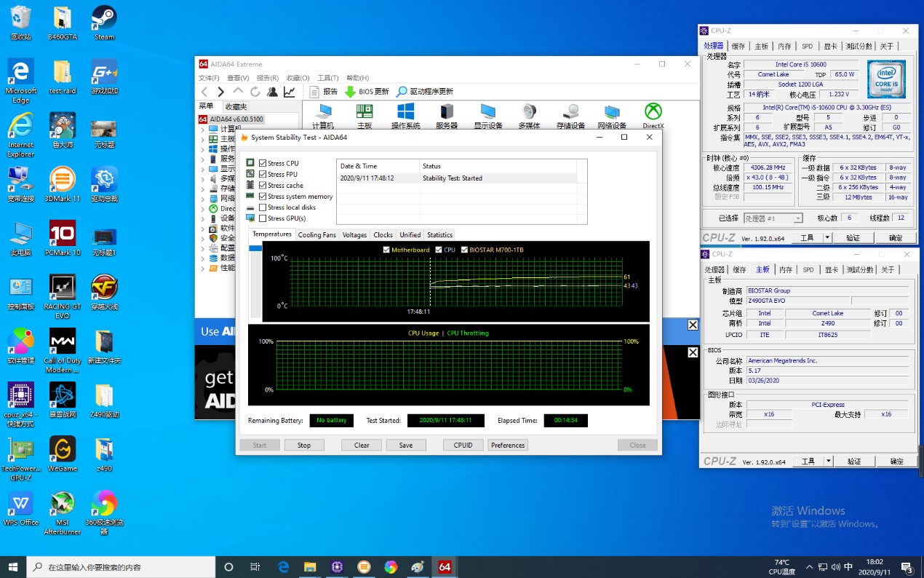Viewport: 924px width, 578px height.
Task: Enable the Stress local disks checkbox
Action: point(263,207)
